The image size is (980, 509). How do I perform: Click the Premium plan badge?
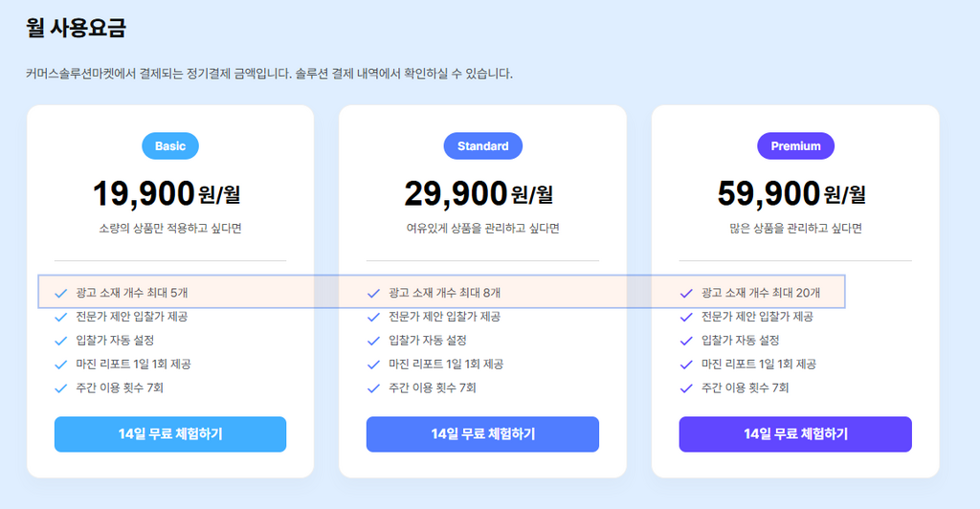coord(795,146)
